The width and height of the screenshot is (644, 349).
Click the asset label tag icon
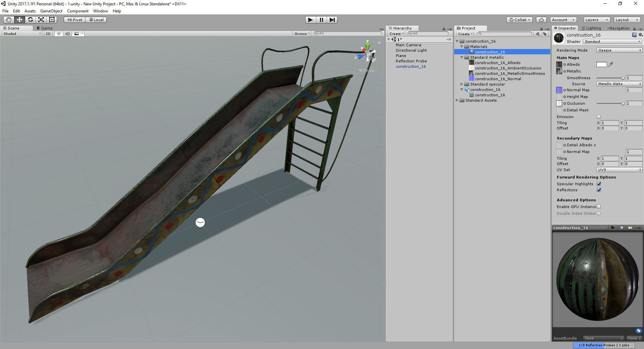pos(639,331)
